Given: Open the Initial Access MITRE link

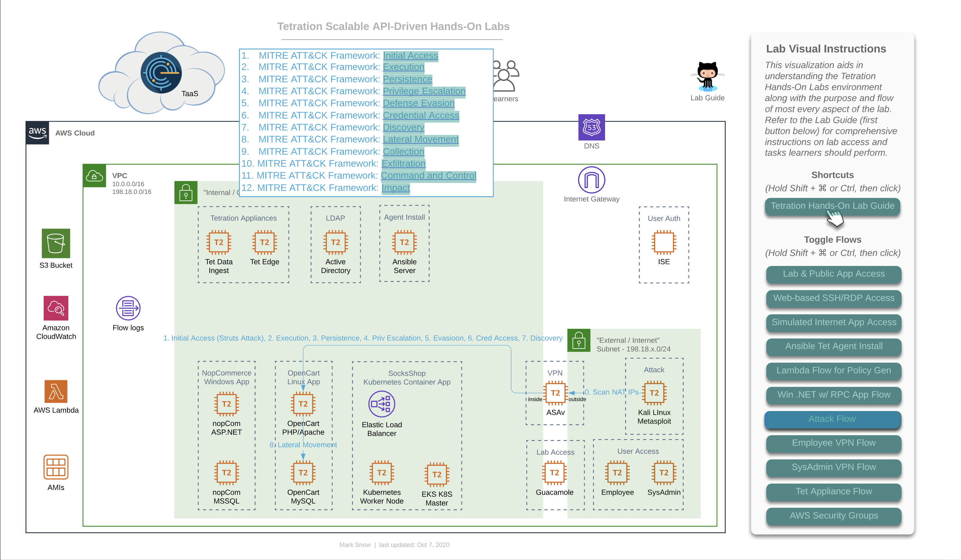Looking at the screenshot, I should (x=410, y=56).
